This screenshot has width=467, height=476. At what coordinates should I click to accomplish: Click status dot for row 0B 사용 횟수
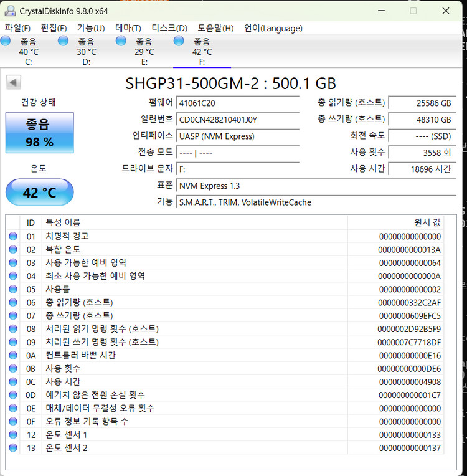(x=13, y=369)
